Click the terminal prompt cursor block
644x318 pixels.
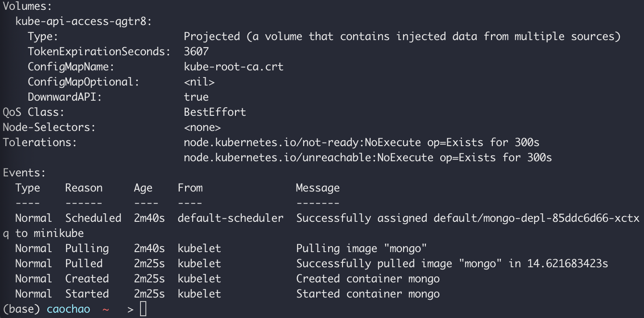point(143,309)
